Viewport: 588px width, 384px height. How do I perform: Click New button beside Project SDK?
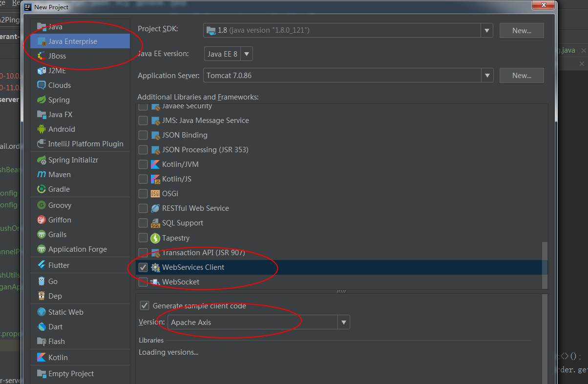[522, 30]
